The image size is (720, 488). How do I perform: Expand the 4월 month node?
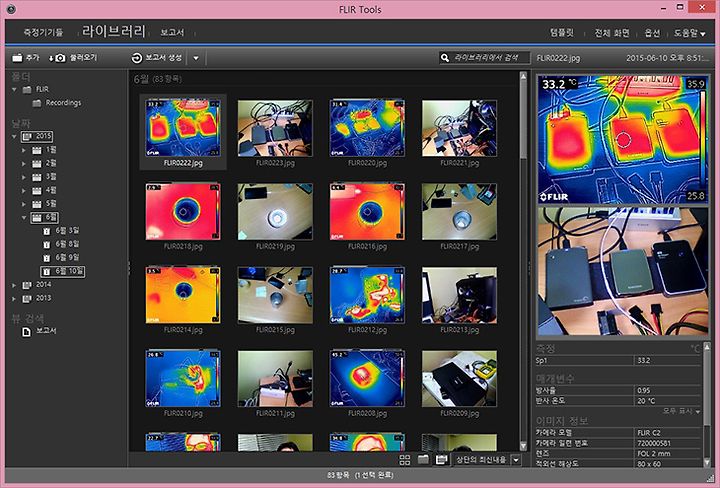[x=24, y=191]
